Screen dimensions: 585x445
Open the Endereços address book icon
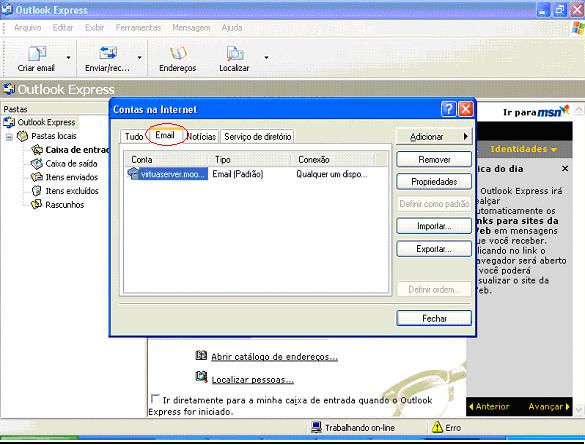pyautogui.click(x=178, y=54)
